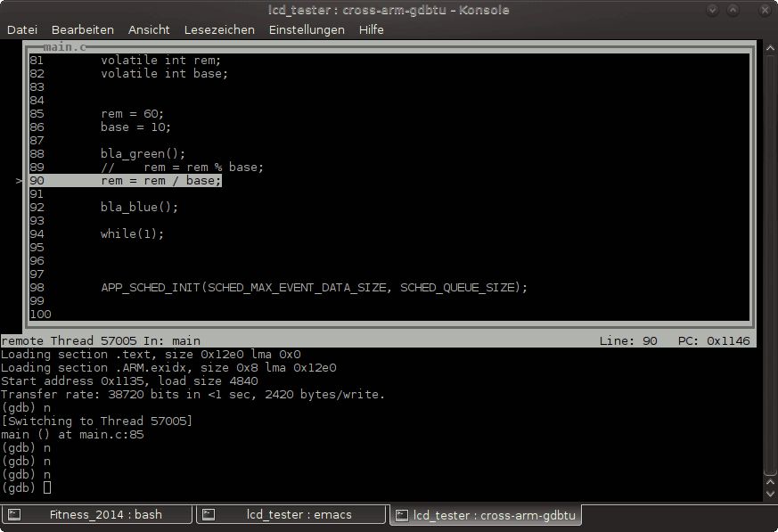Viewport: 778px width, 532px height.
Task: Click the 'remote Thread 57005 In: main' status text
Action: (x=101, y=341)
